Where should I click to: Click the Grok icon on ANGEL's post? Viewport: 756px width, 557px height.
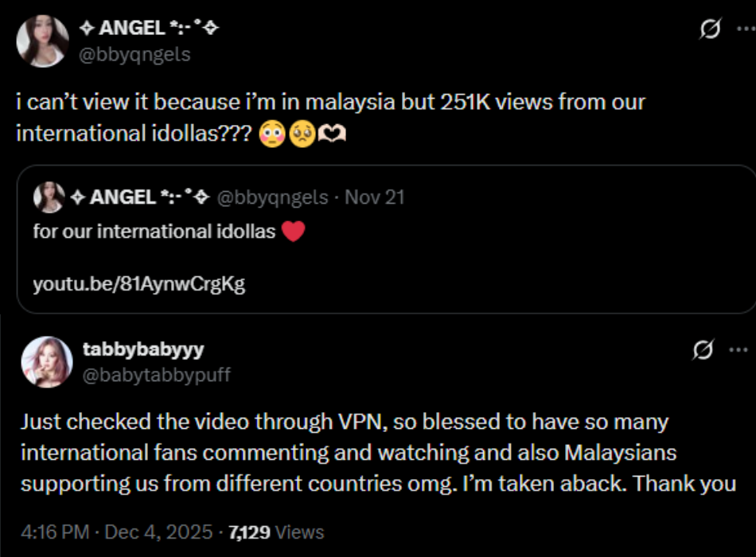(710, 30)
